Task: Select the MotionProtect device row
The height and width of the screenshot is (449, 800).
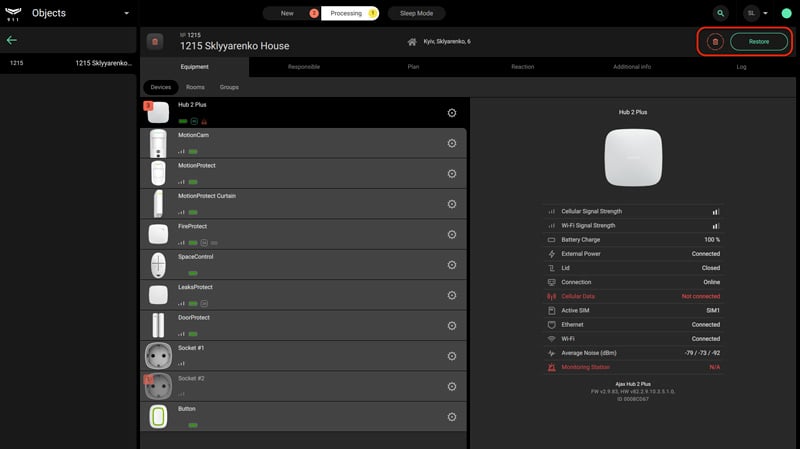Action: point(303,173)
